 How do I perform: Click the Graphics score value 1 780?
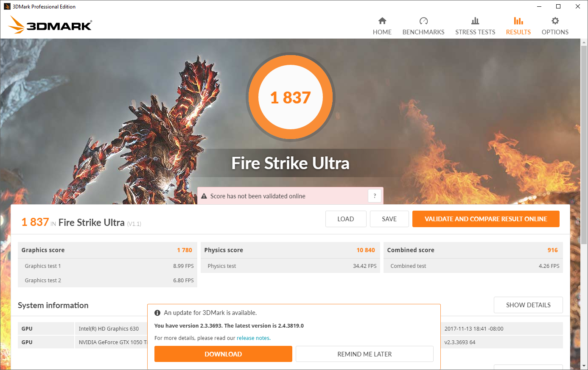coord(185,250)
